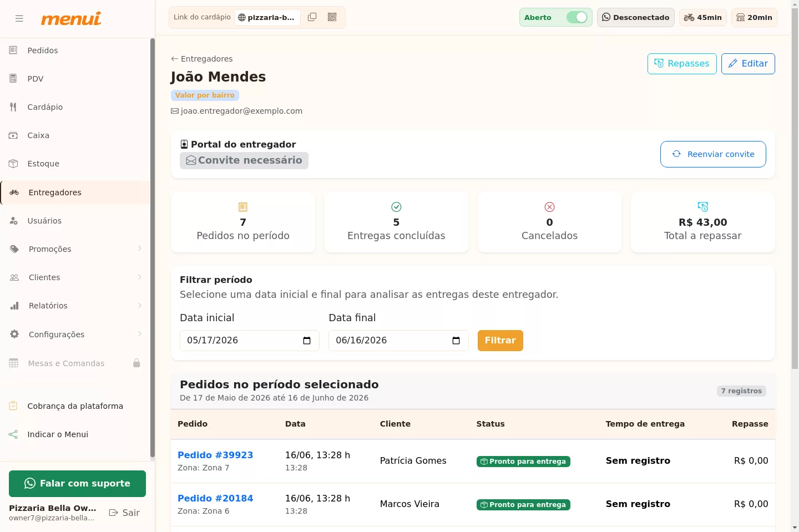This screenshot has height=532, width=799.
Task: Show the QR code icon
Action: pyautogui.click(x=332, y=17)
